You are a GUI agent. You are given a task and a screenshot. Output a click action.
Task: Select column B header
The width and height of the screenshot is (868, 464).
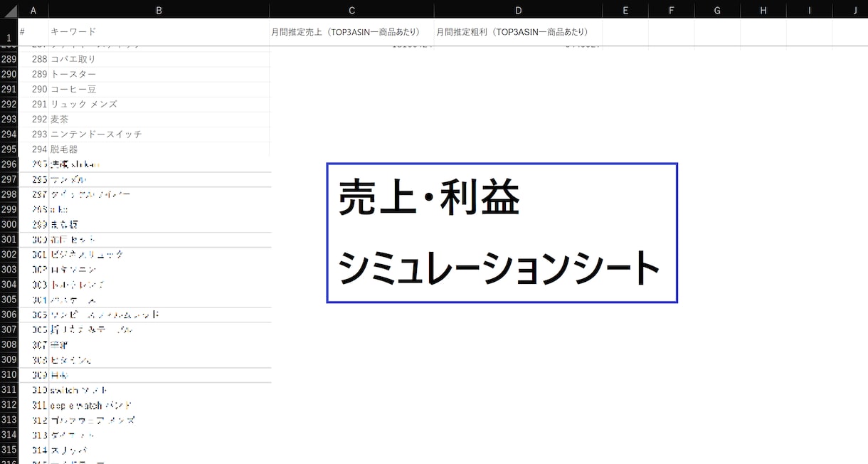[159, 10]
